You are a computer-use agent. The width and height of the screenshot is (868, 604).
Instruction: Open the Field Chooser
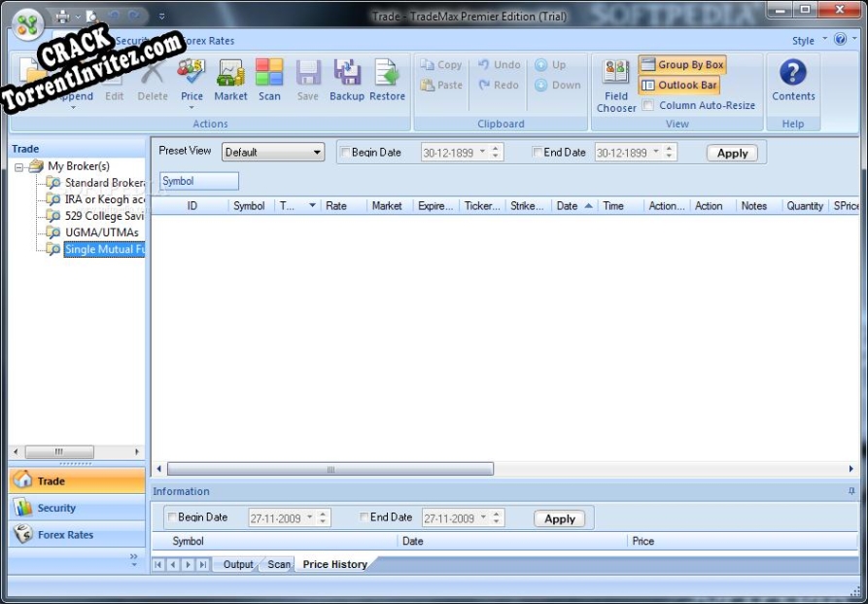[x=616, y=85]
